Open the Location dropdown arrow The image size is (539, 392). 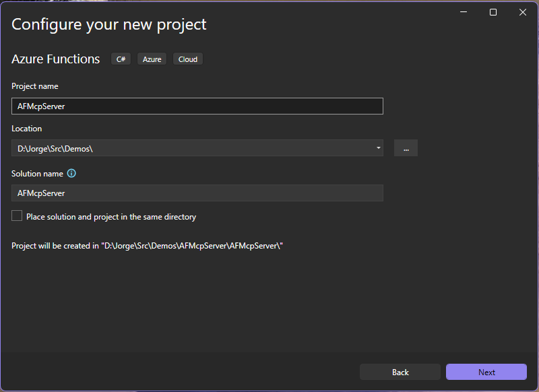378,148
